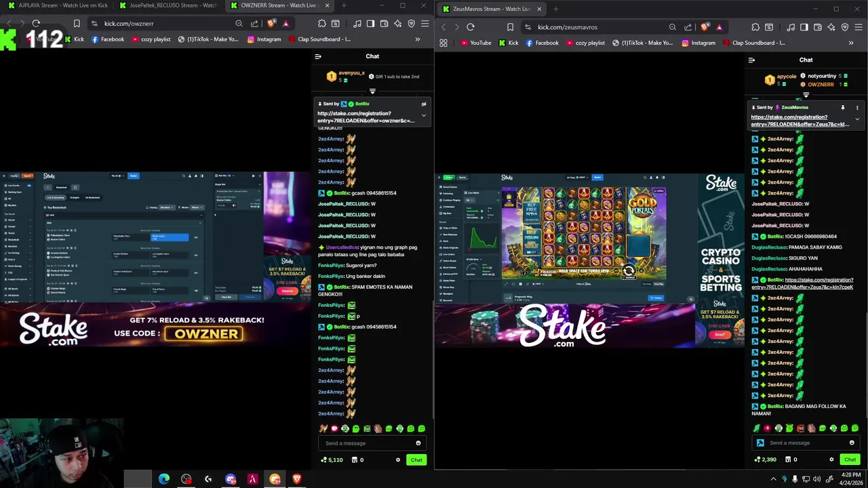Show more bookmarks in the left window
Image resolution: width=868 pixels, height=488 pixels.
coord(417,39)
